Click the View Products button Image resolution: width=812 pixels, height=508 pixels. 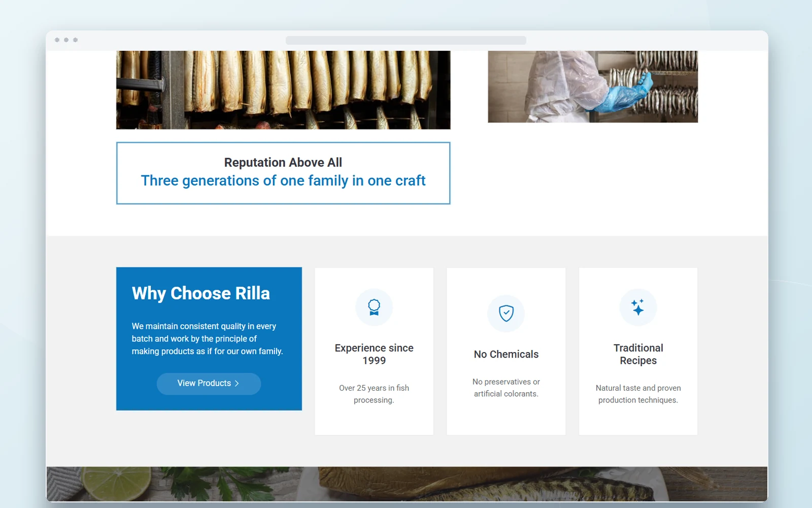click(209, 384)
